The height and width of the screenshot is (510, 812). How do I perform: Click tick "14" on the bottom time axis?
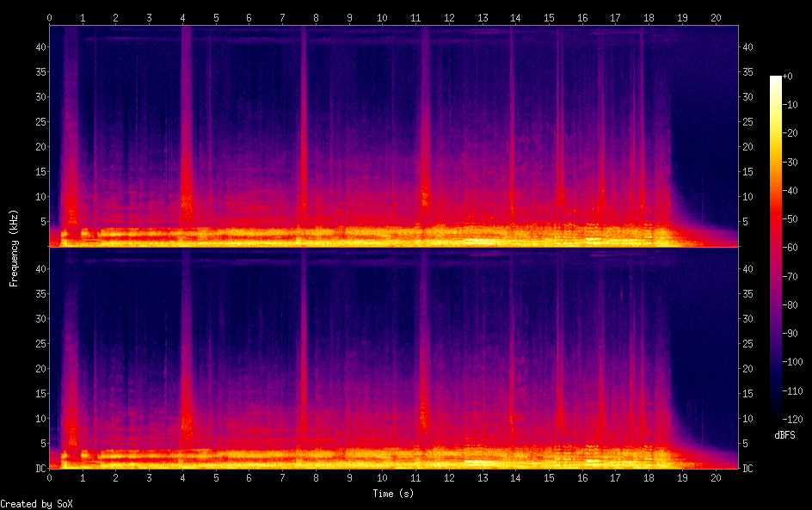[515, 478]
